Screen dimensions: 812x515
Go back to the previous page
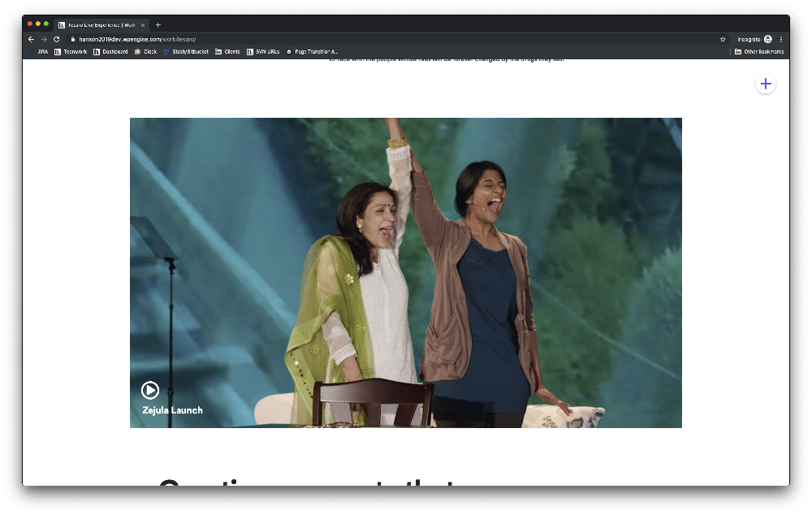point(31,39)
